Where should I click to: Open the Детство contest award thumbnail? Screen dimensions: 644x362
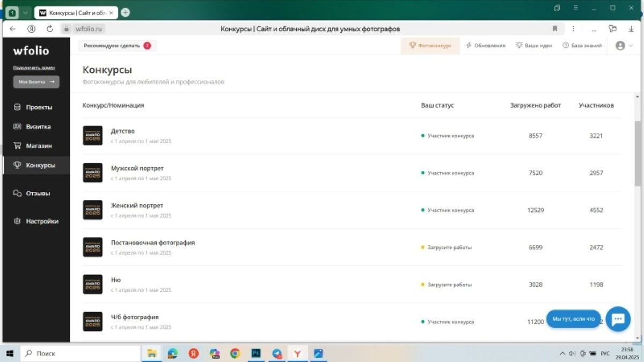click(93, 136)
